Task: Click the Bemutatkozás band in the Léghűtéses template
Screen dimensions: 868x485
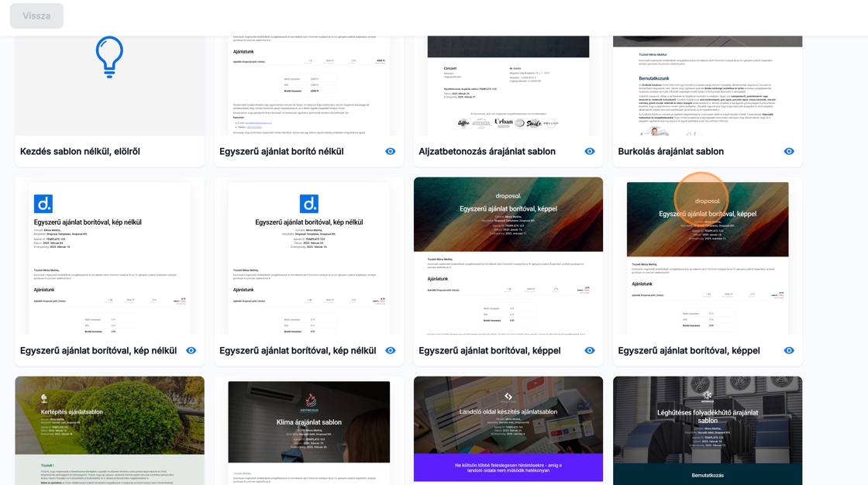Action: click(708, 474)
